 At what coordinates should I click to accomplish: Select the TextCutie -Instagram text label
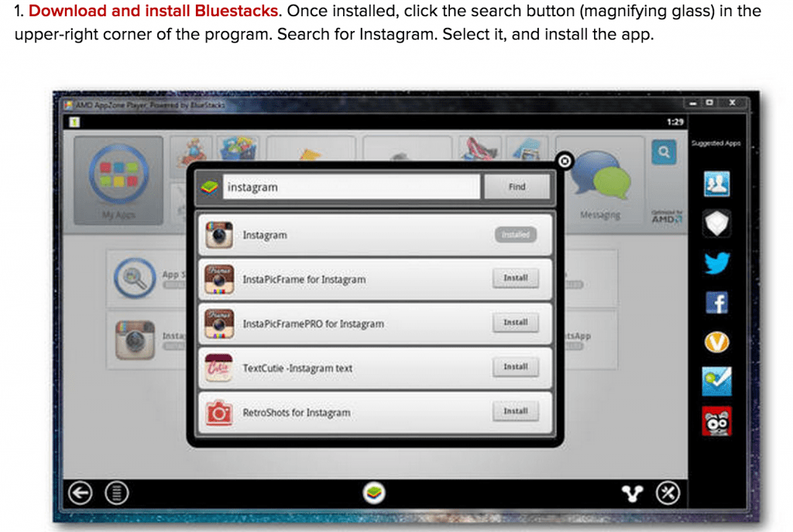click(x=297, y=368)
